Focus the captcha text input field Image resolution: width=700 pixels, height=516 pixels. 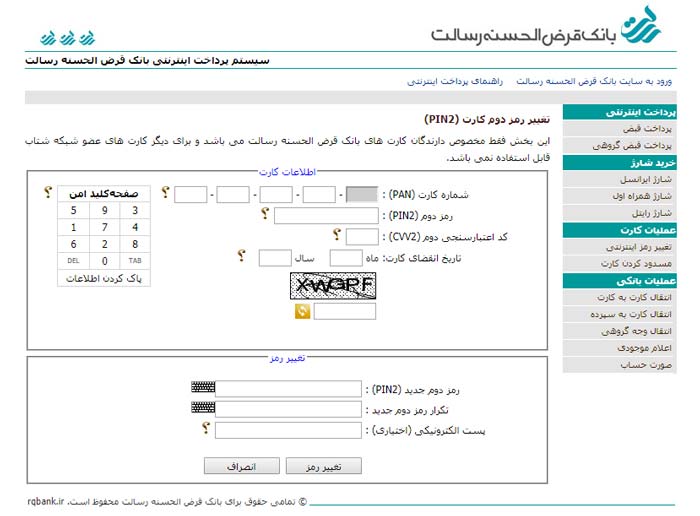point(345,311)
